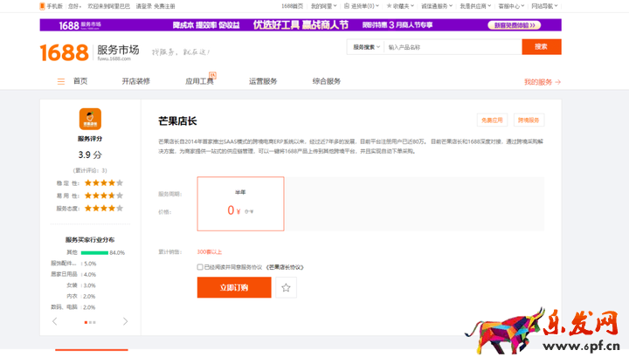Check the agree to service agreement checkbox
This screenshot has width=629, height=364.
coord(200,267)
